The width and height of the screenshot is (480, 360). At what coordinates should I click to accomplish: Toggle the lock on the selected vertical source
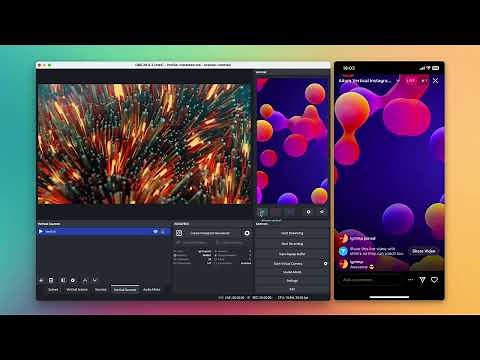tap(163, 231)
